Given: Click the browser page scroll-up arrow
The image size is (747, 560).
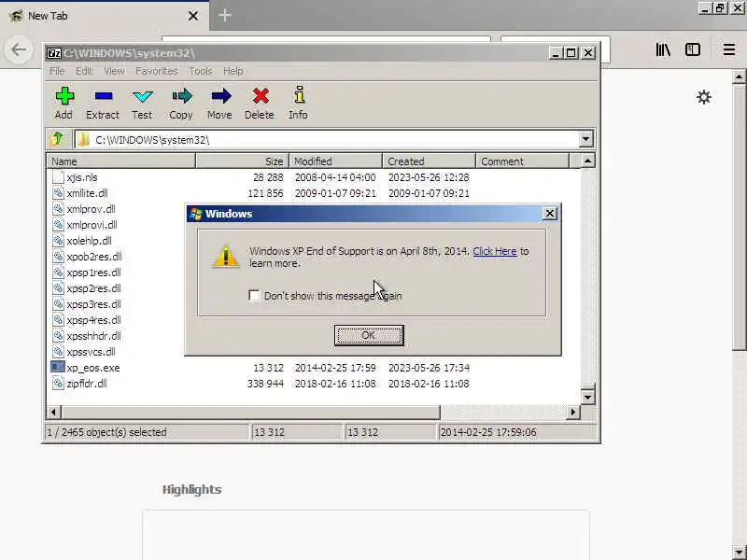Looking at the screenshot, I should pos(739,77).
